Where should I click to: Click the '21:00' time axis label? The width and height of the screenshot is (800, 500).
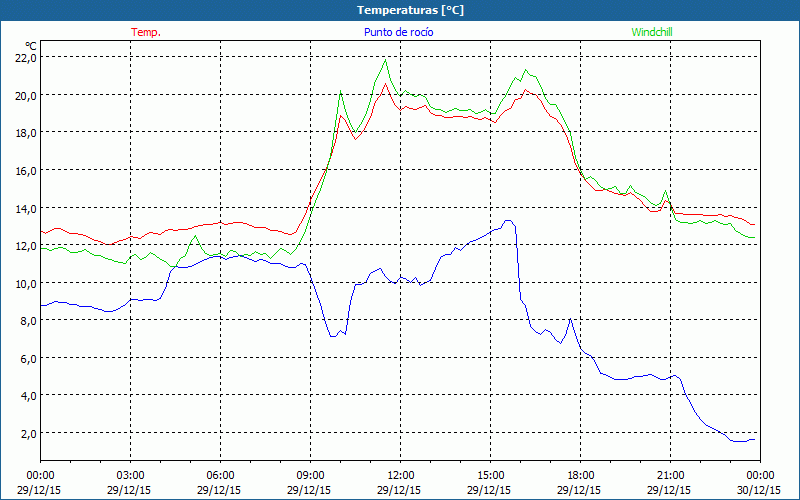pos(670,476)
